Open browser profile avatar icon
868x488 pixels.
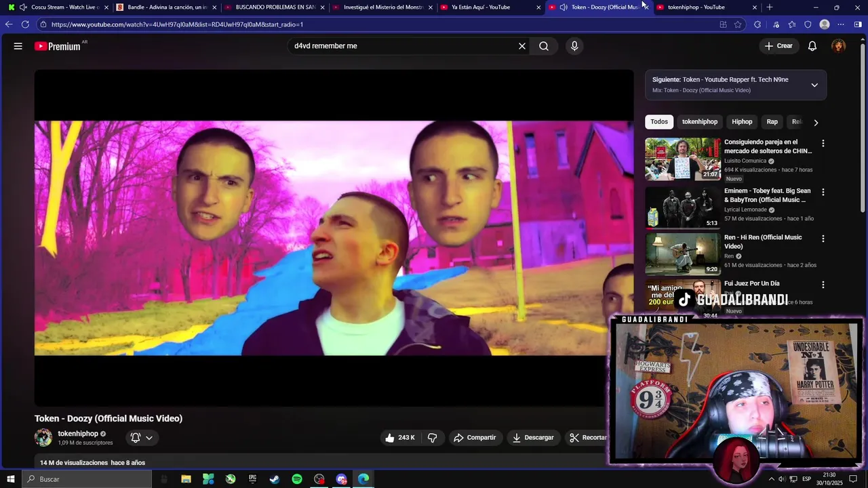click(x=825, y=24)
